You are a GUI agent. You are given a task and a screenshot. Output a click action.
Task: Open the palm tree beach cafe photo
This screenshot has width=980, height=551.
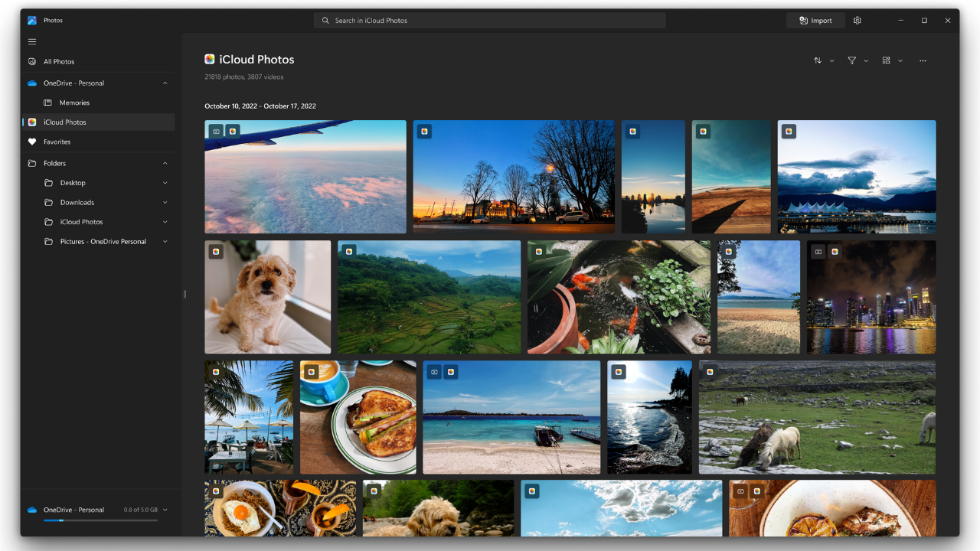pyautogui.click(x=249, y=418)
